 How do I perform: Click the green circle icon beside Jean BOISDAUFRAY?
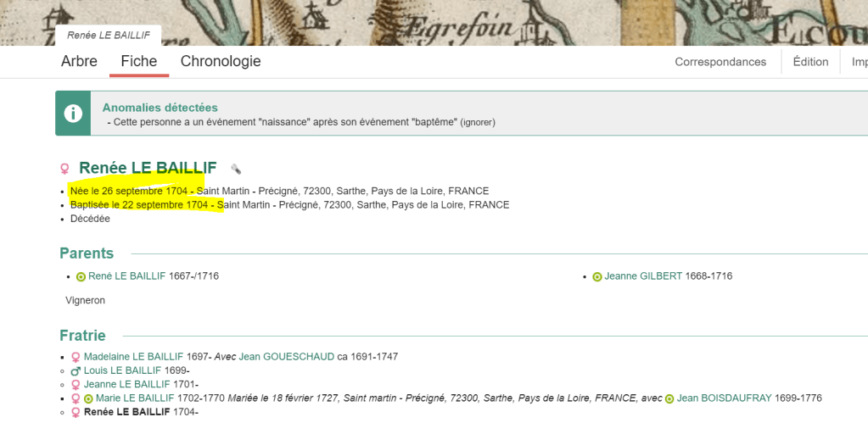(669, 398)
